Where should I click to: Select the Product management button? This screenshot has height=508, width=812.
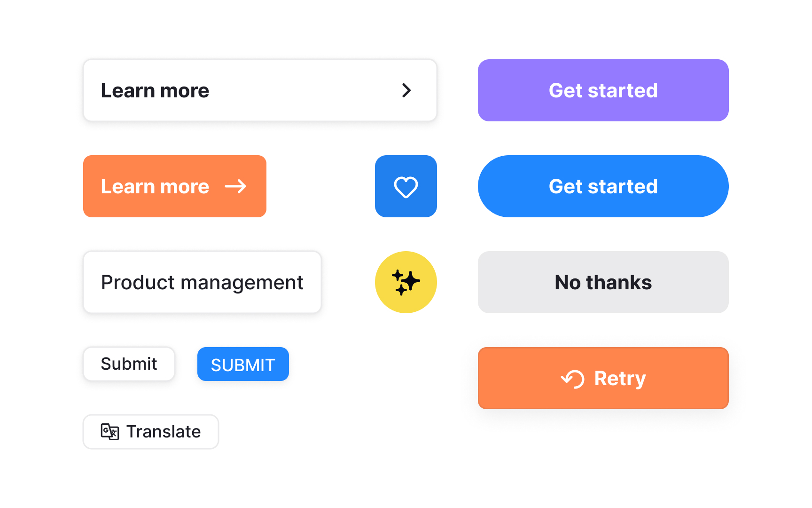(x=202, y=282)
